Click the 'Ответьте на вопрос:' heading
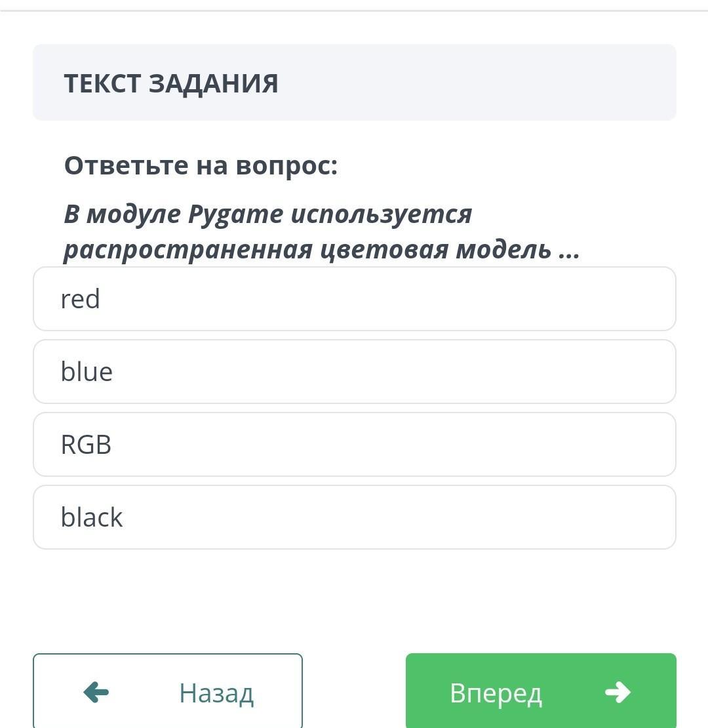The width and height of the screenshot is (708, 728). tap(201, 166)
